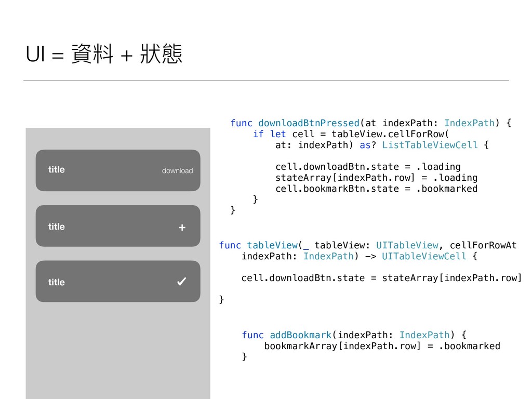Image resolution: width=532 pixels, height=399 pixels.
Task: Click 'cell.downloadBtn.state = stateArray[indexPath.row]' line
Action: tap(381, 278)
